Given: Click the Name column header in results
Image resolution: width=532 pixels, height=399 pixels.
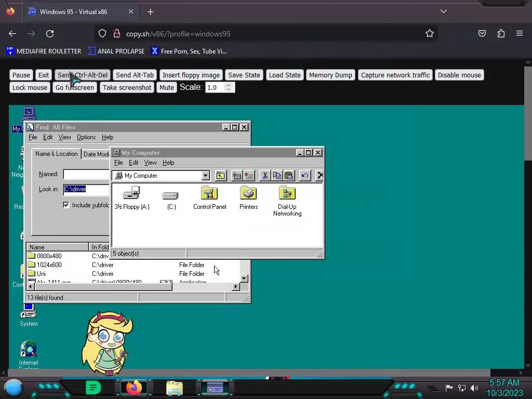Looking at the screenshot, I should 57,247.
